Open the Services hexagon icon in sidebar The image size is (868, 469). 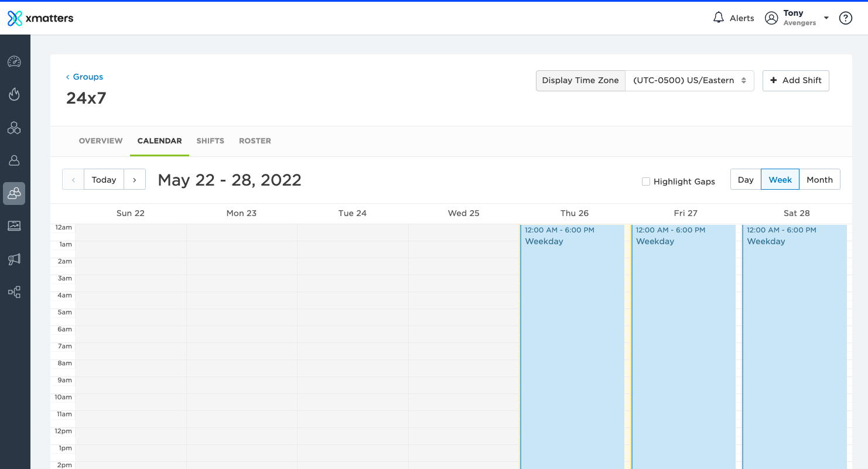(14, 128)
